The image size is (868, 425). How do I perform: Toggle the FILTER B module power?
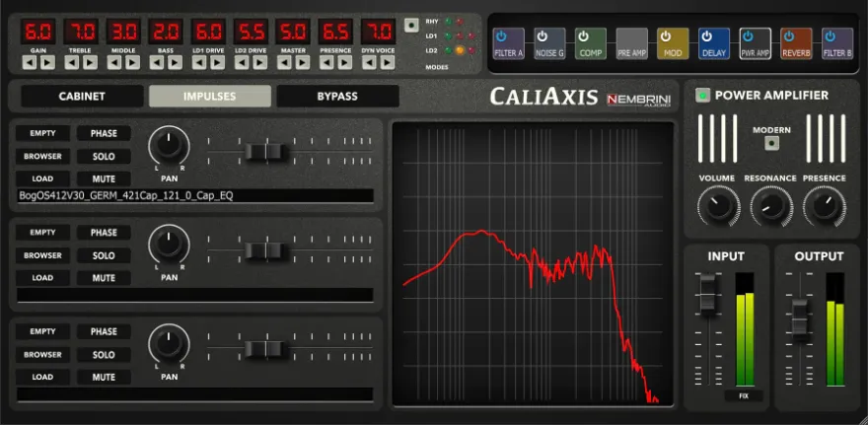pos(830,35)
